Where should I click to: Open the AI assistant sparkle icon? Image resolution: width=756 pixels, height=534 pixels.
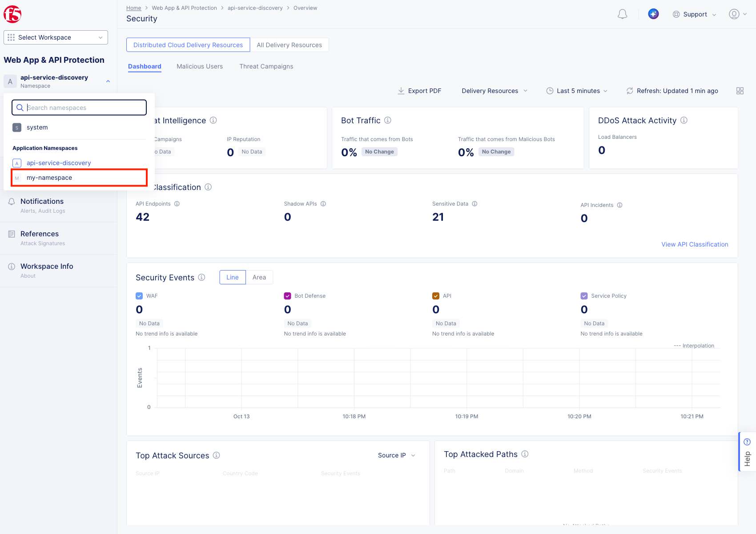point(653,14)
